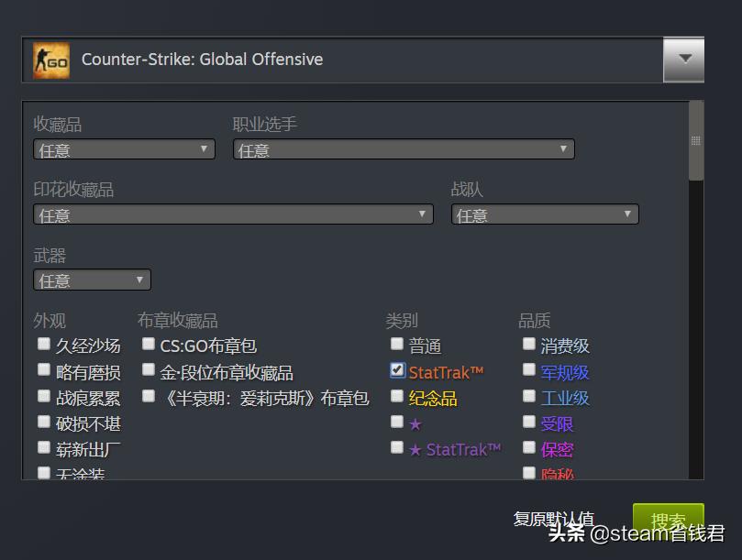The width and height of the screenshot is (742, 560).
Task: Open the 印花收藏品 dropdown
Action: (234, 214)
